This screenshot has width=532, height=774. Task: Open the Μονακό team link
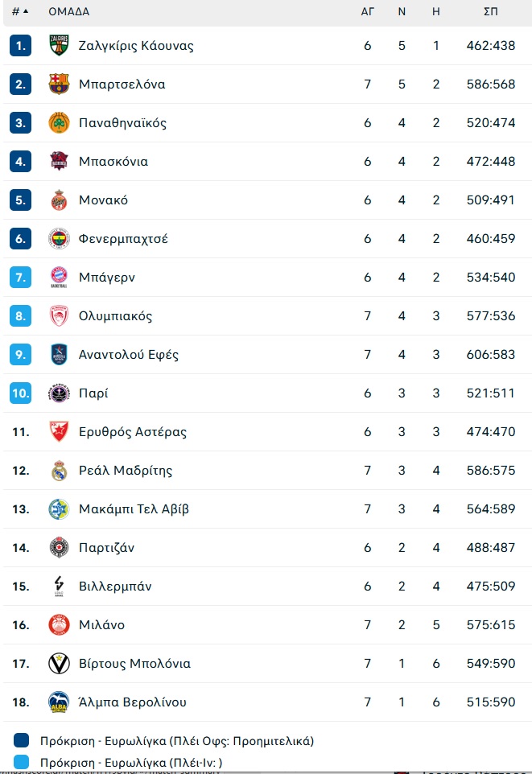pyautogui.click(x=103, y=200)
